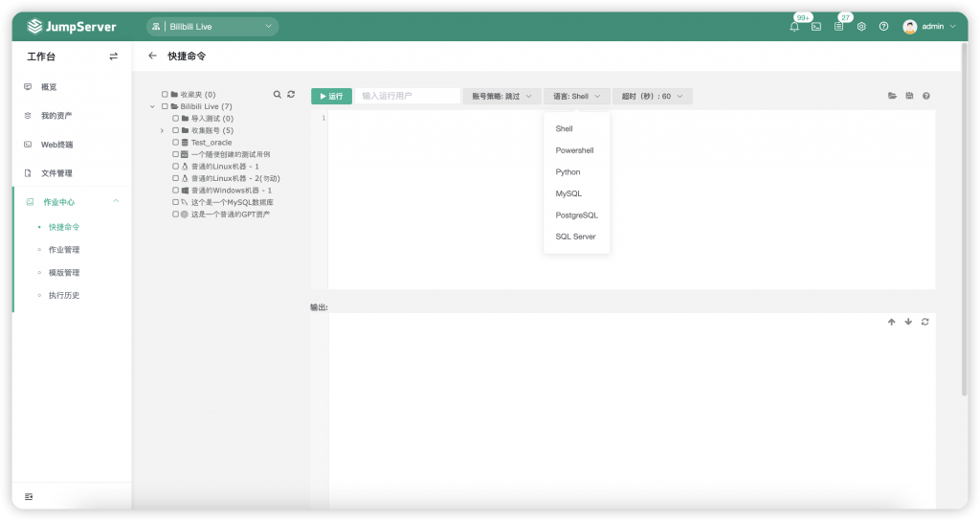Check the Test_oracle asset checkbox

point(176,143)
